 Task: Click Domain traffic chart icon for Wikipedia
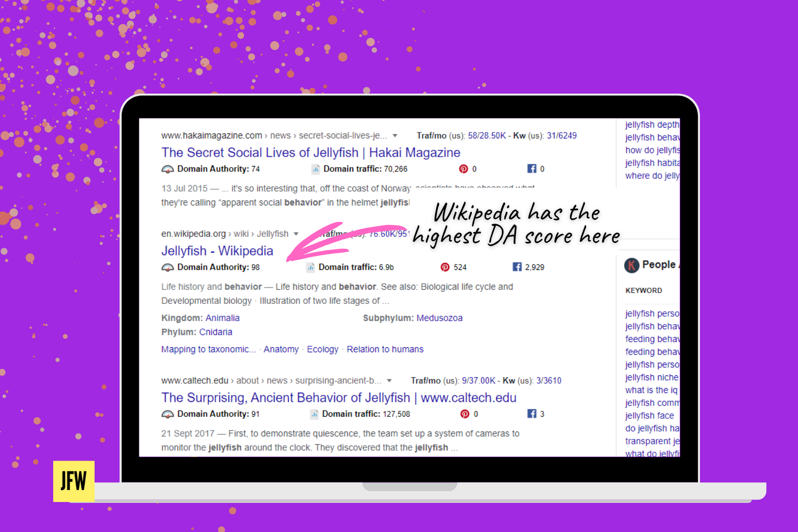310,267
